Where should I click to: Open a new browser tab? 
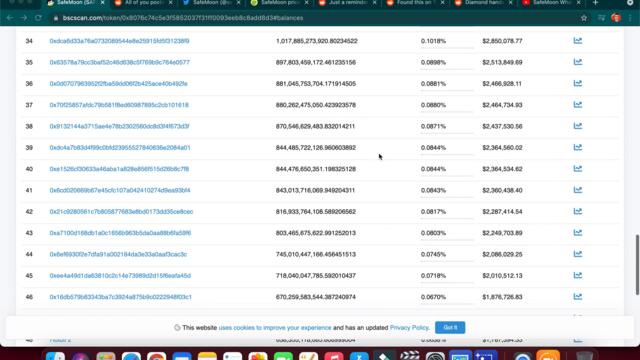pos(596,3)
